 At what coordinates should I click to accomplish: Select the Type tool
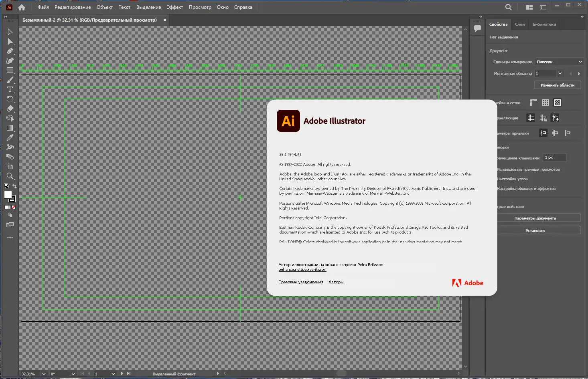[x=10, y=89]
